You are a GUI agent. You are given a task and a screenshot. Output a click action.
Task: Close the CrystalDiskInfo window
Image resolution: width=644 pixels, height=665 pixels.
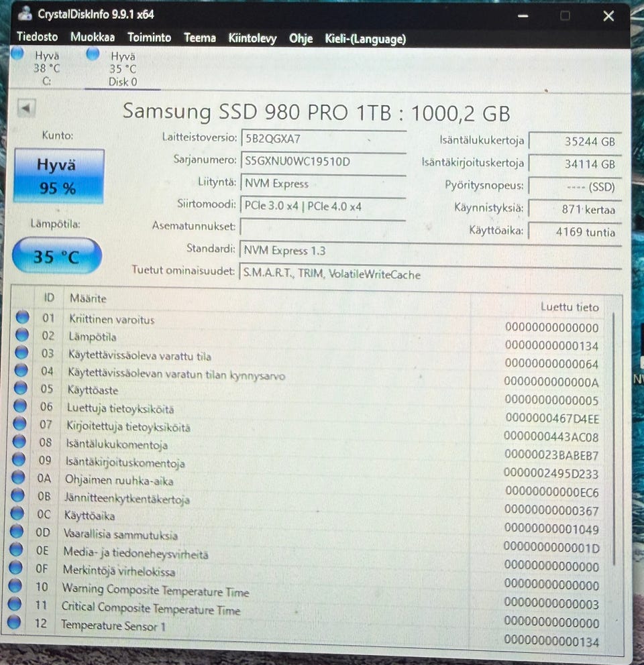(x=608, y=16)
